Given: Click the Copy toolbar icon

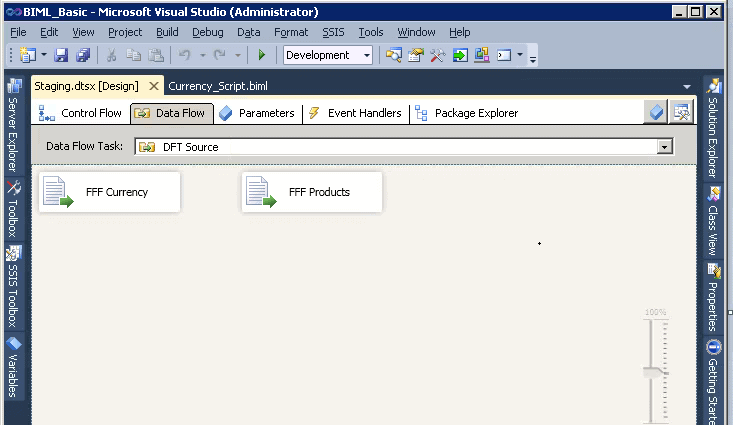Looking at the screenshot, I should (x=134, y=55).
